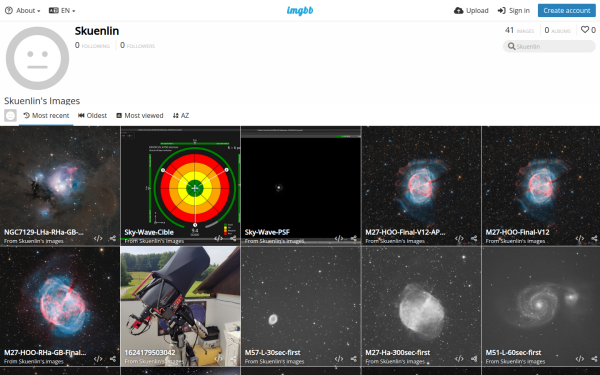Click the heart likes icon
Image resolution: width=600 pixels, height=375 pixels.
click(585, 30)
